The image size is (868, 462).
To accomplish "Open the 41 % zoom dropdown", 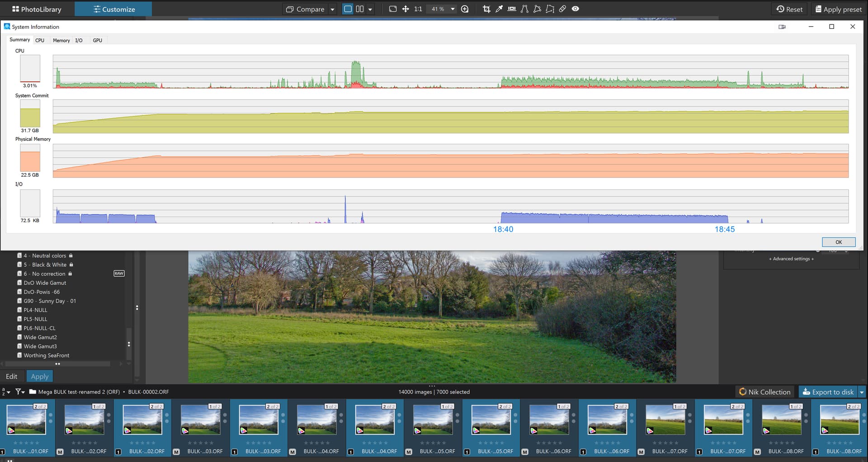I will [453, 9].
